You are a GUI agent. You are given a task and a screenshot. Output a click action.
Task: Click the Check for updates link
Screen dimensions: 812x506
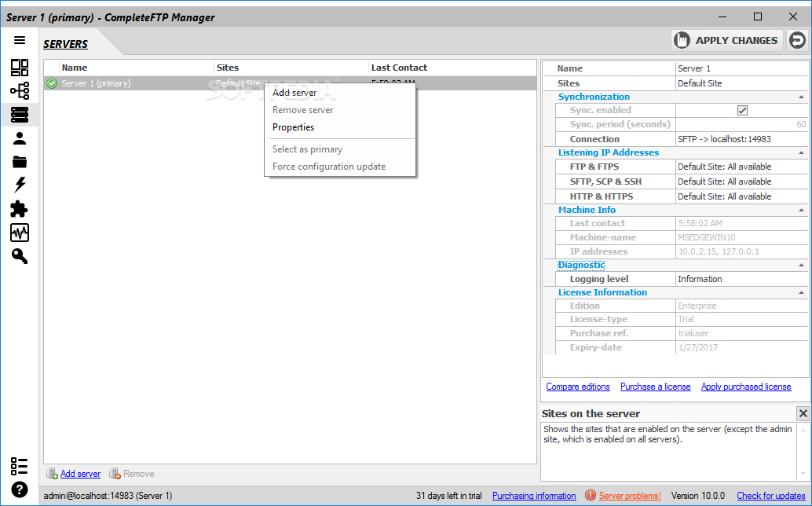[770, 496]
